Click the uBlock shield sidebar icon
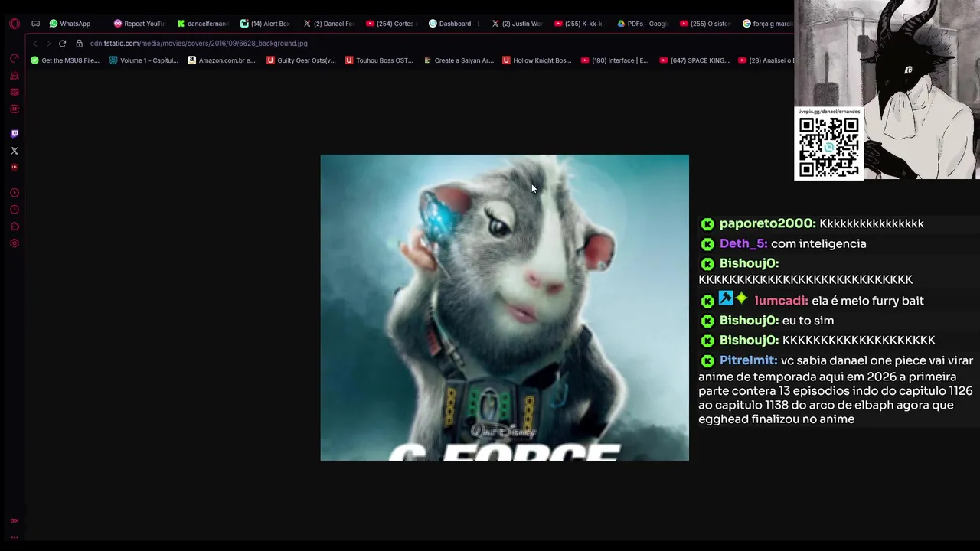980x551 pixels. [x=14, y=167]
